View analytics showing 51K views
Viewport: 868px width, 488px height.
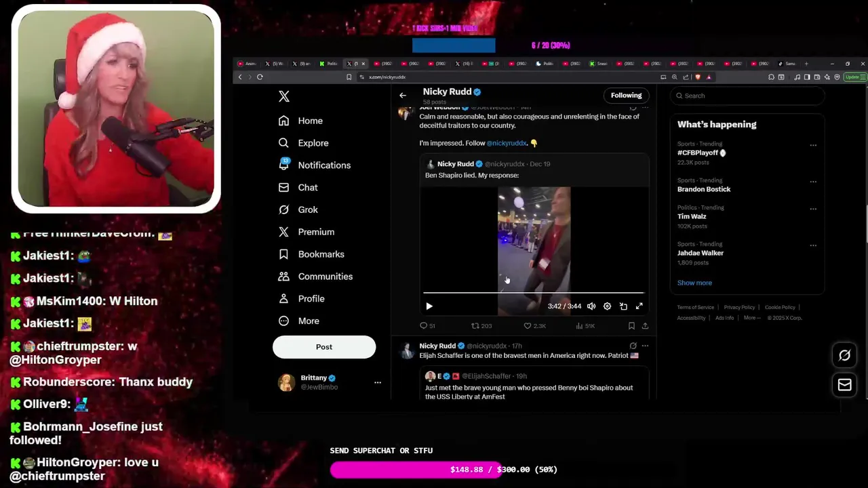tap(585, 326)
